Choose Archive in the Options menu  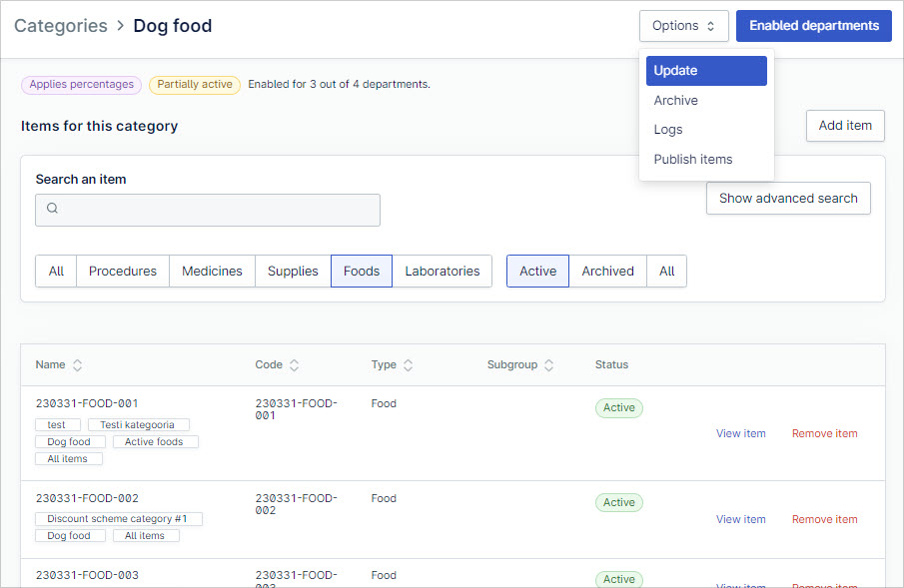(x=706, y=100)
